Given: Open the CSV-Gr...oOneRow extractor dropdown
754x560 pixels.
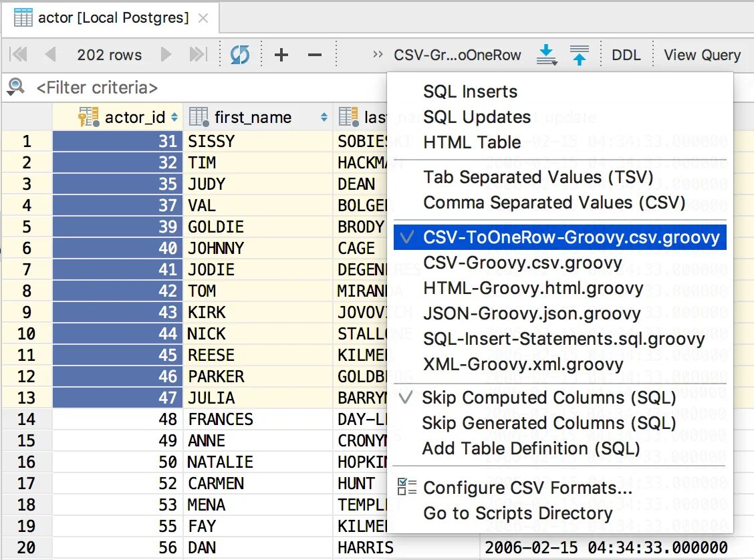Looking at the screenshot, I should [x=457, y=55].
